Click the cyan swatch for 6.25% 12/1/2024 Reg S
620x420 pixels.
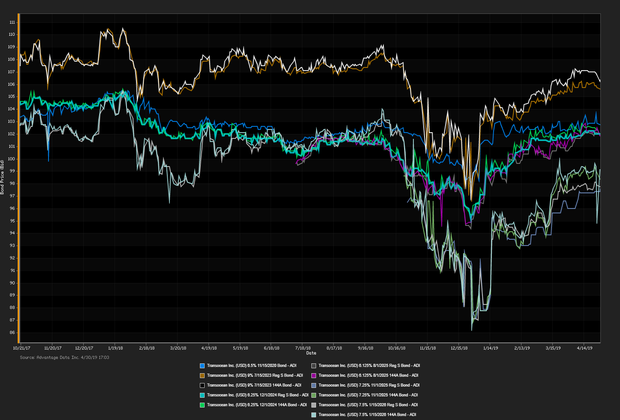point(202,395)
